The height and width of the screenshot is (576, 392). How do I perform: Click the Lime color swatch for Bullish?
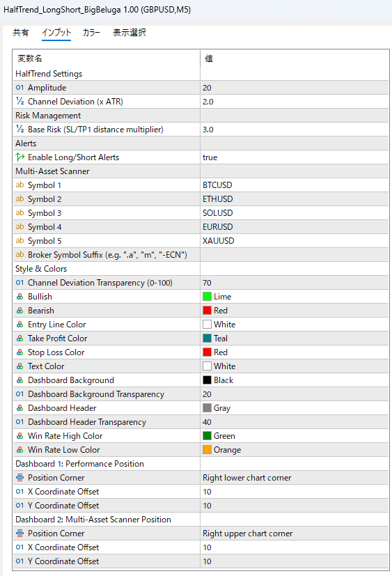tap(207, 297)
